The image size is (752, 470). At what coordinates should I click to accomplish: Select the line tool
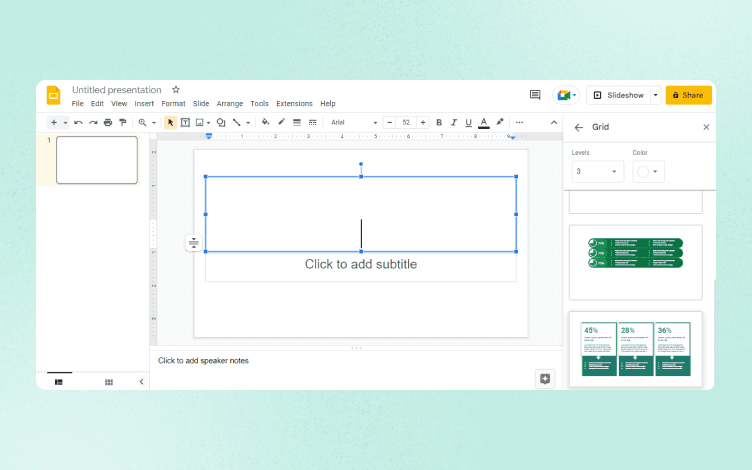(x=236, y=123)
